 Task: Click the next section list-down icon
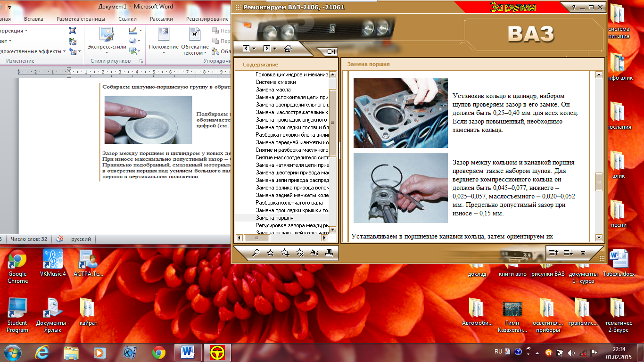click(569, 253)
